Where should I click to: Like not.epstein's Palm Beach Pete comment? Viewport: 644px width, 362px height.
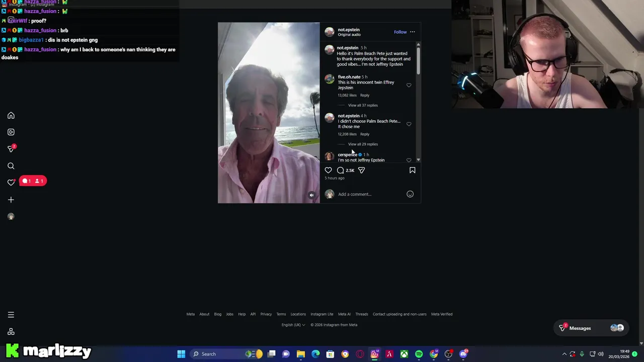409,124
